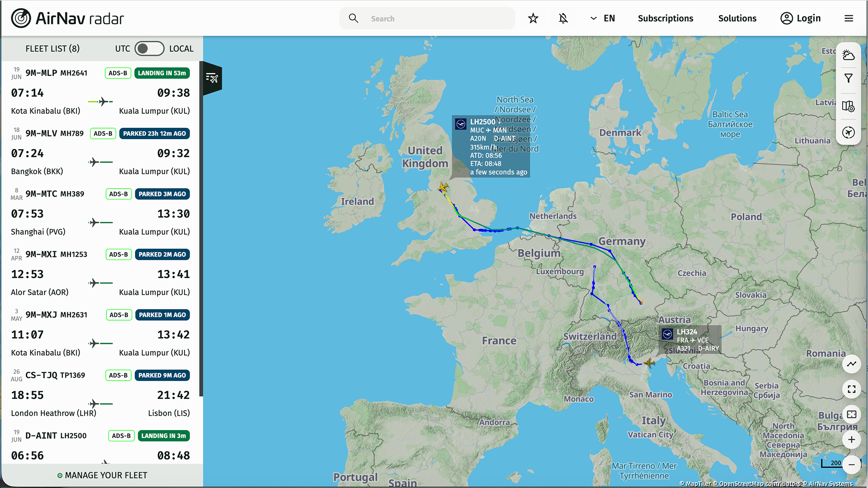This screenshot has height=488, width=868.
Task: Click the ADS-B tag on 9M-MTC
Action: tap(118, 194)
